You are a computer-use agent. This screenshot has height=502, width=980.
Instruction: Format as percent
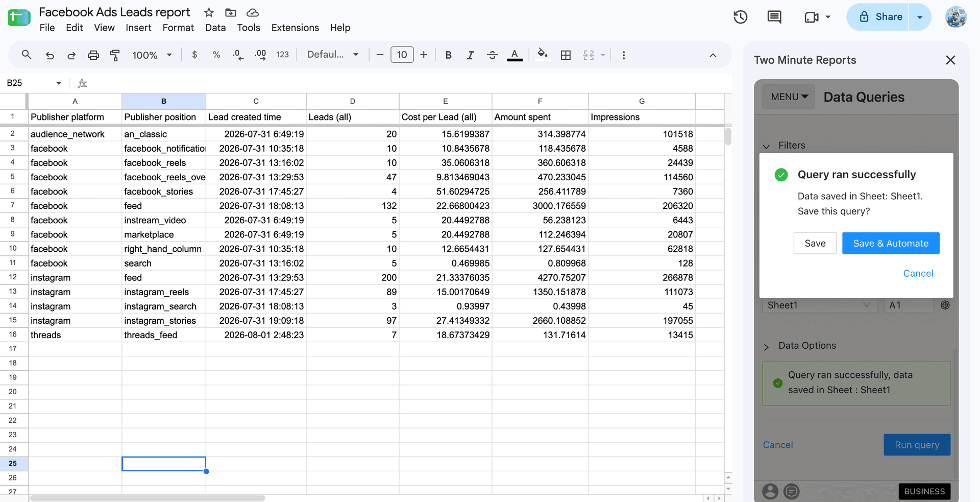pos(216,55)
